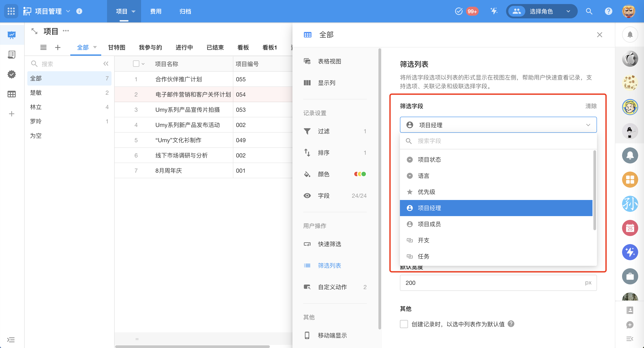Open 颜色 settings with colored dots
Image resolution: width=644 pixels, height=348 pixels.
click(335, 174)
